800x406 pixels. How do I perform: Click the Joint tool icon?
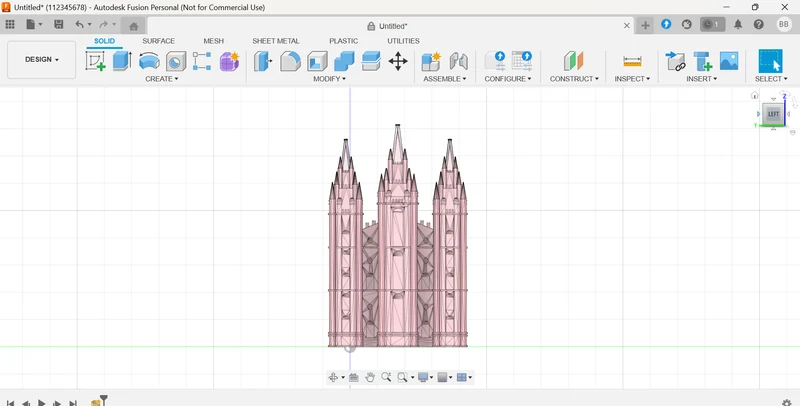459,61
